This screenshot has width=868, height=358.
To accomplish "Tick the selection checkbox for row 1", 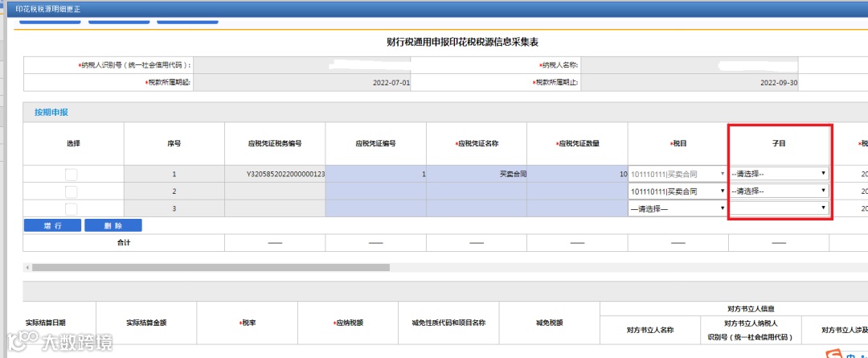I will click(72, 174).
